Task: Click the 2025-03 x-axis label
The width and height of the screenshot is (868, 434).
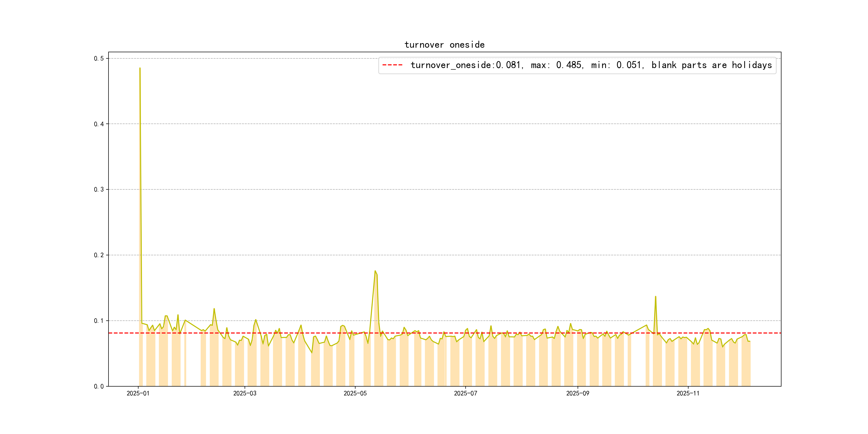Action: (245, 393)
